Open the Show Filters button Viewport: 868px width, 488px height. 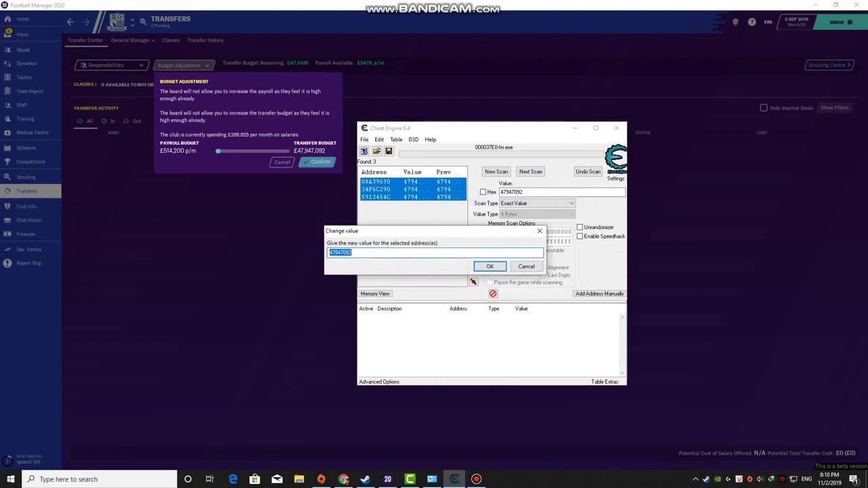click(835, 108)
